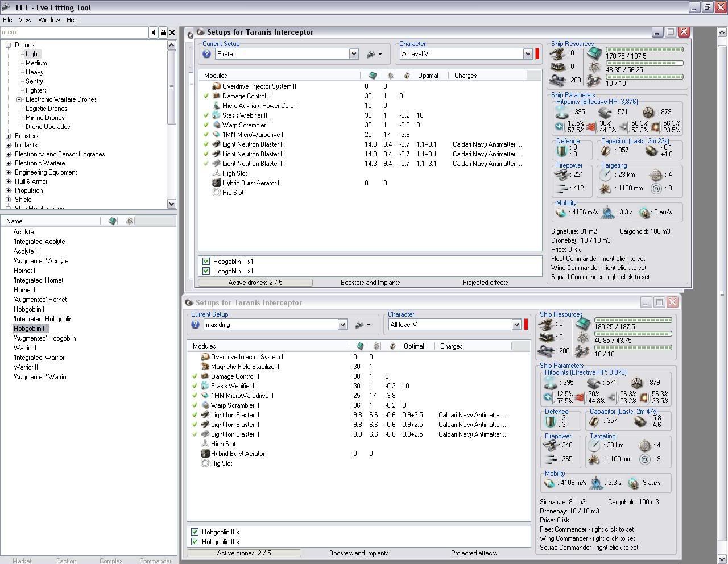Screen dimensions: 728x564
Task: Click the capacitor column icon in the Pirate modules header
Action: (x=407, y=76)
